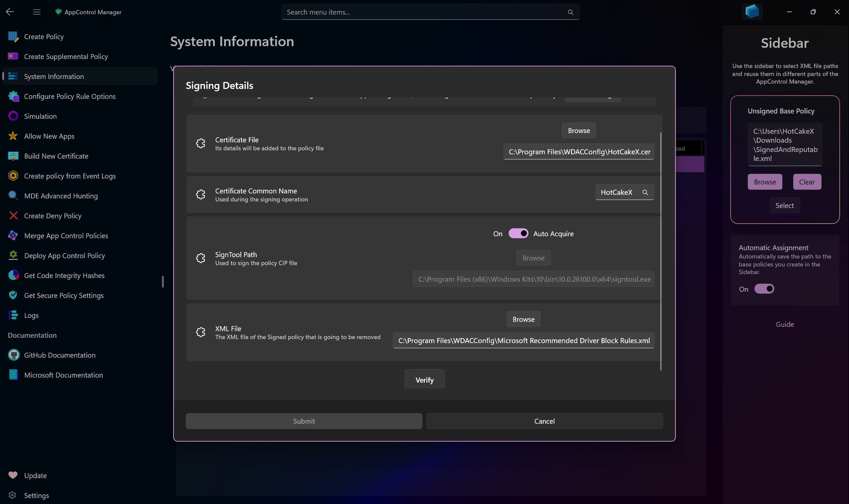Open the Settings menu item
849x504 pixels.
(36, 495)
